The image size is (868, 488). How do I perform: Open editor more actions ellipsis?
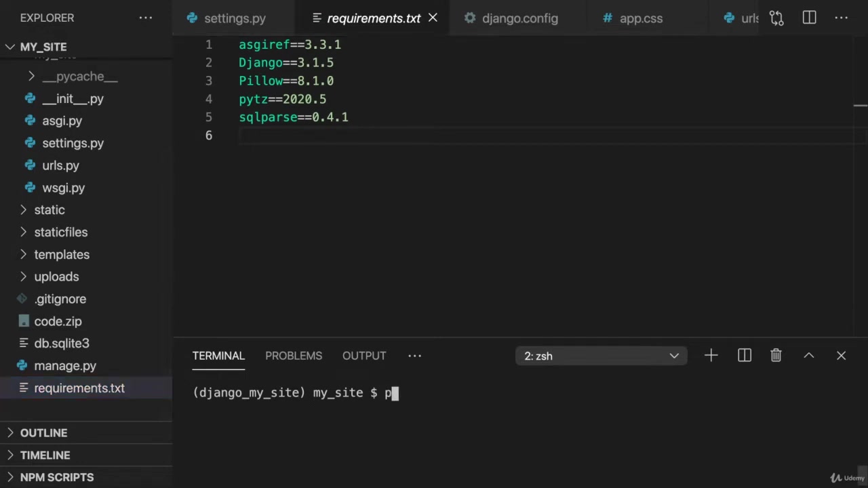pyautogui.click(x=841, y=18)
